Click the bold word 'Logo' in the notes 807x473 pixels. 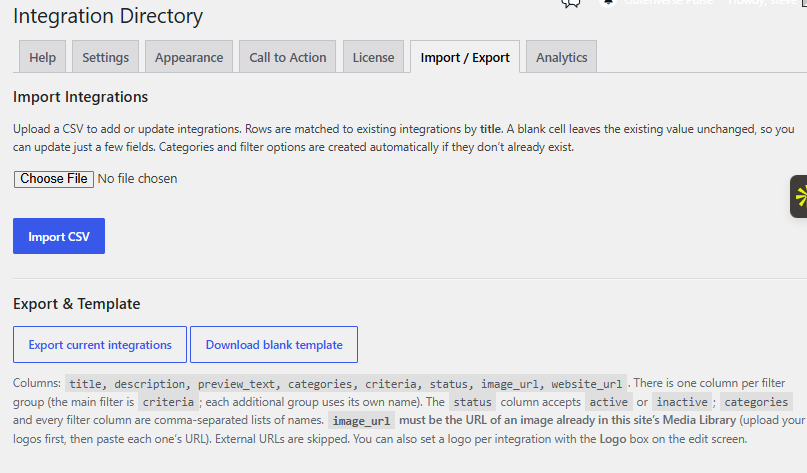click(612, 439)
